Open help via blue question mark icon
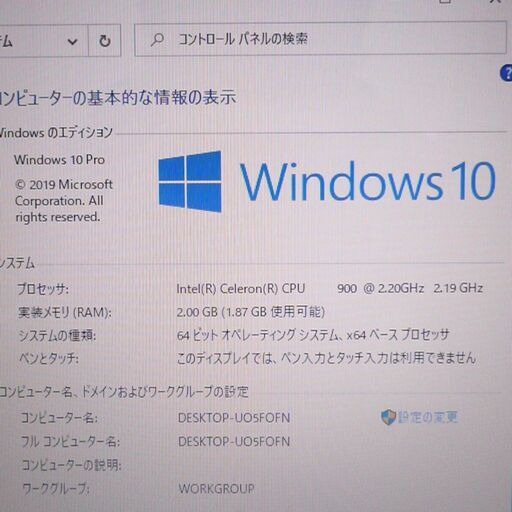The height and width of the screenshot is (512, 512). click(506, 73)
